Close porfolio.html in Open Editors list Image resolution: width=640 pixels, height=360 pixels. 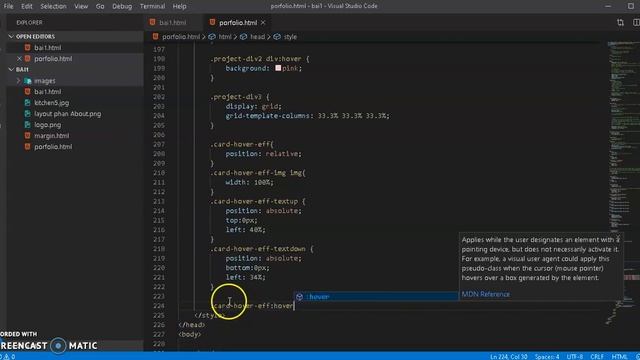[19, 59]
